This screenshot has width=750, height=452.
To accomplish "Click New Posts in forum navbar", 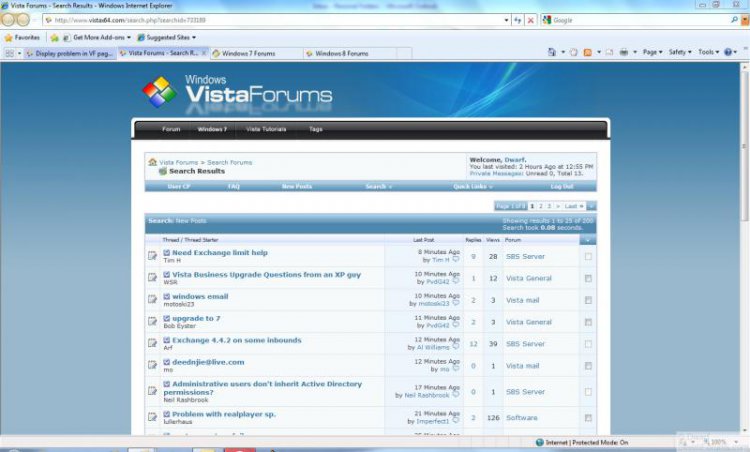I will coord(297,187).
